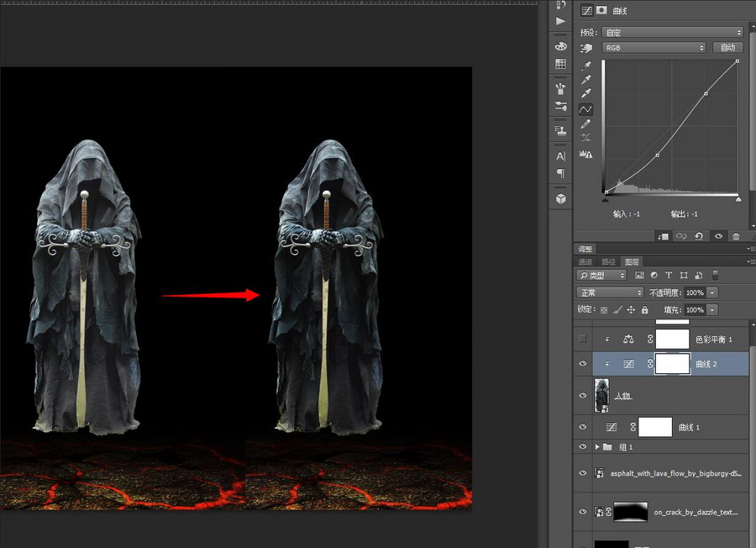Viewport: 756px width, 548px height.
Task: Delete the adjustment with trash icon
Action: pyautogui.click(x=736, y=237)
